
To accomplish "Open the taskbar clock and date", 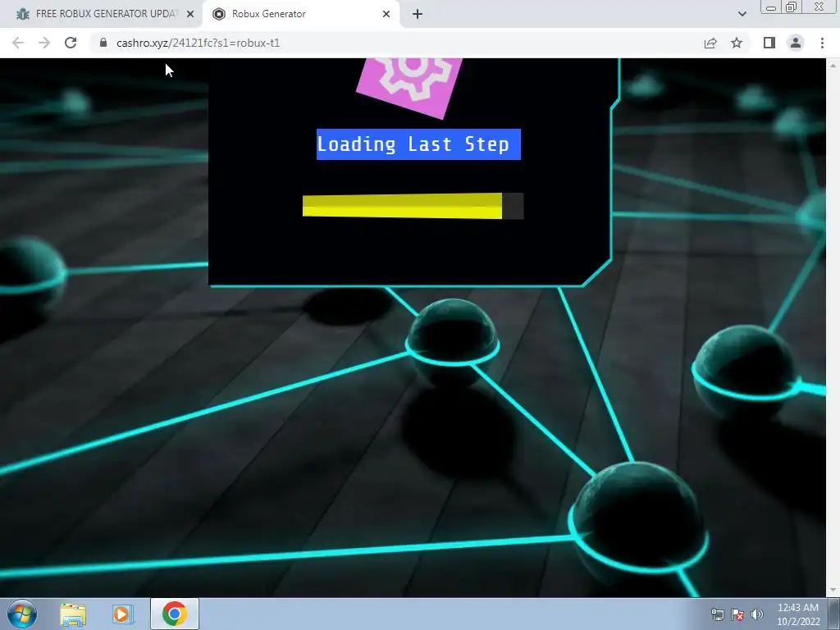I will pyautogui.click(x=798, y=614).
